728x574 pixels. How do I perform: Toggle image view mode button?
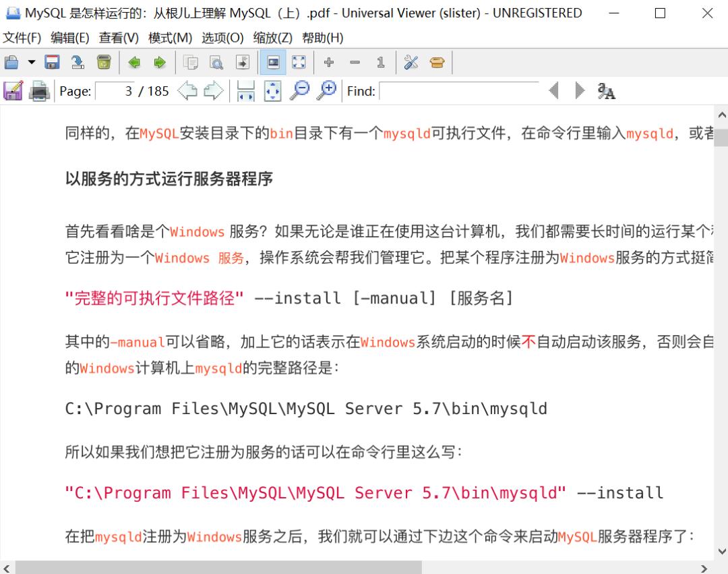272,62
